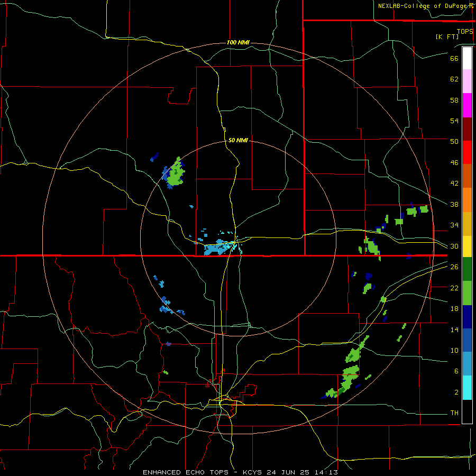Click the "42" legend value
Viewport: 476px width, 476px height.
pyautogui.click(x=454, y=184)
